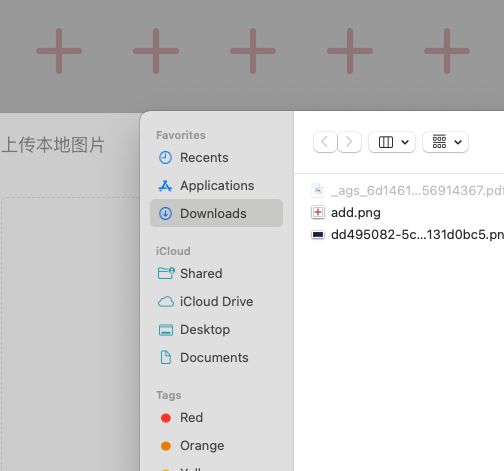Viewport: 504px width, 471px height.
Task: Click the Downloads sidebar entry
Action: click(216, 213)
